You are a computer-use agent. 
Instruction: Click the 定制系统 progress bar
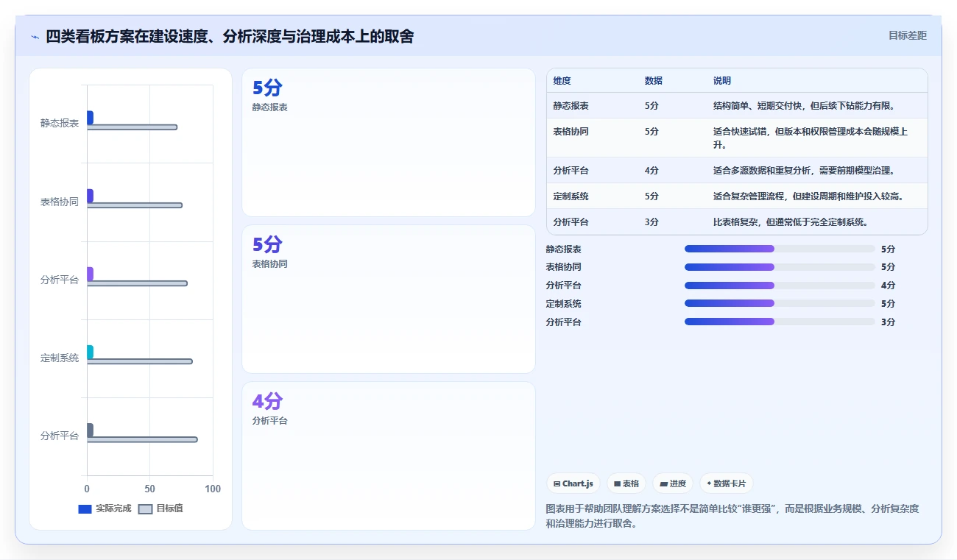tap(780, 303)
